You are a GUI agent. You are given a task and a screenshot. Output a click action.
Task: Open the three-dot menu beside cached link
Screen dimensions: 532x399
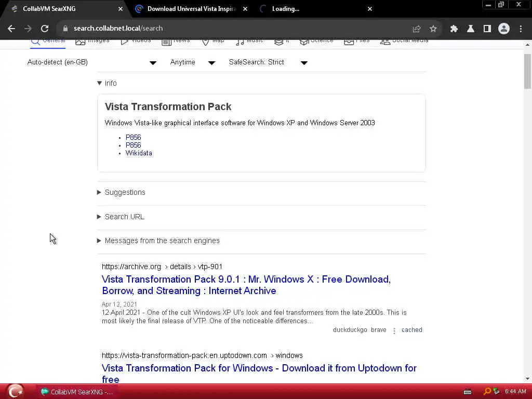pyautogui.click(x=394, y=330)
